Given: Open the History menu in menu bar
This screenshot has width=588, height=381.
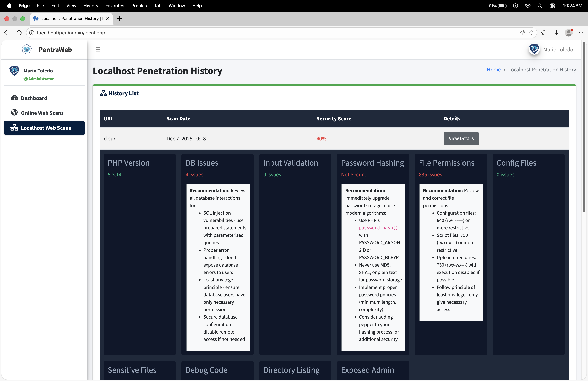Looking at the screenshot, I should click(91, 6).
